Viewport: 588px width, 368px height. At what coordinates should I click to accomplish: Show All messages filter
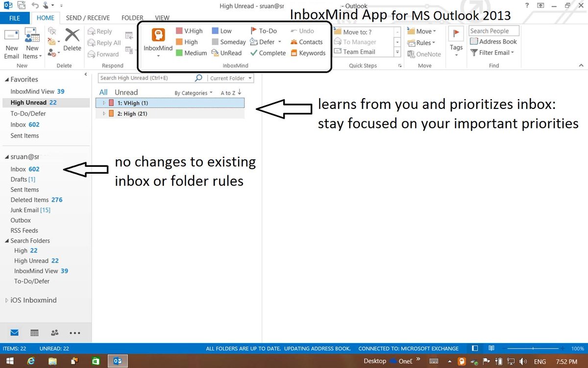[103, 92]
